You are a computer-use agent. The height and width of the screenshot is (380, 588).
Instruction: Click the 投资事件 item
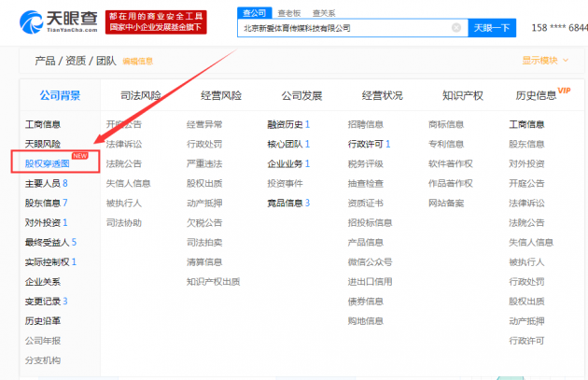coord(285,183)
